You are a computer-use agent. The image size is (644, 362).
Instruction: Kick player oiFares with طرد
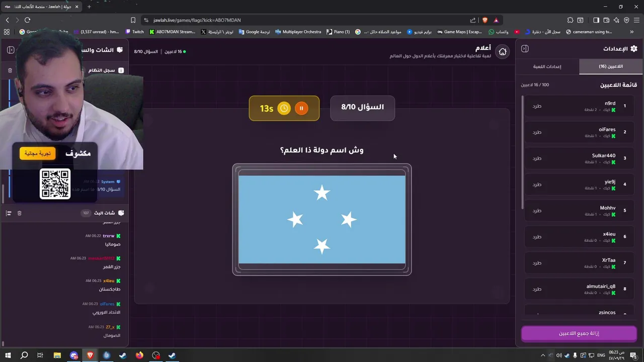(537, 132)
